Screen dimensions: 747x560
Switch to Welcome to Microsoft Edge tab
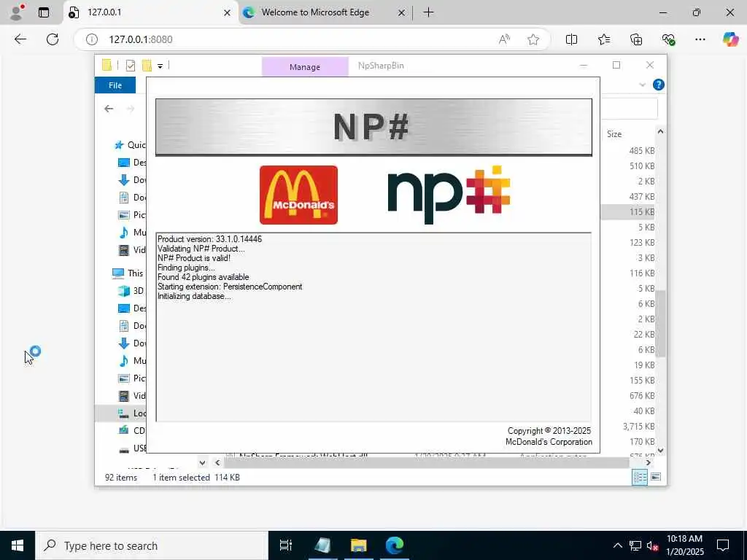tap(324, 12)
